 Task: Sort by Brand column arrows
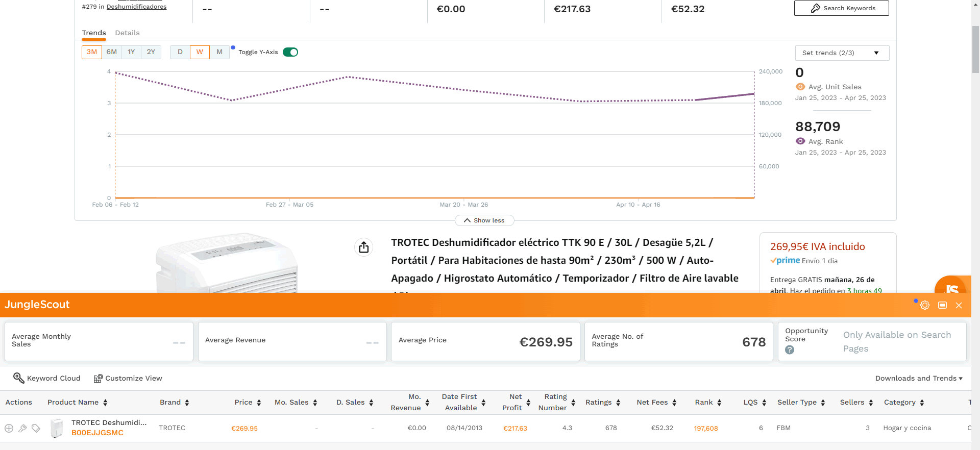187,403
